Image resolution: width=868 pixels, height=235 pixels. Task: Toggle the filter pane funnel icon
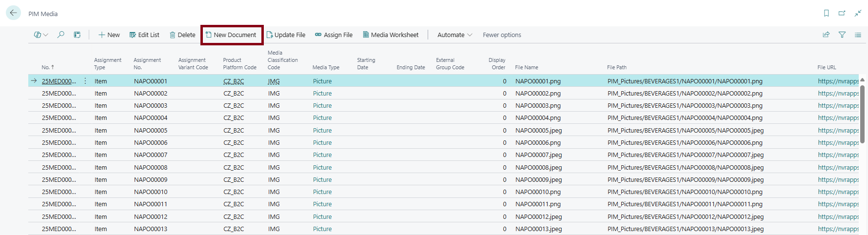[x=842, y=35]
